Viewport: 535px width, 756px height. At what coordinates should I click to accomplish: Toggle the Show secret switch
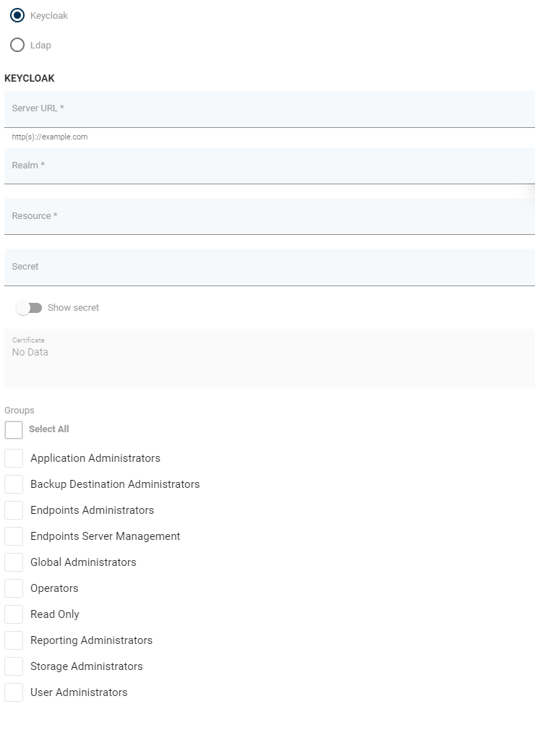[x=30, y=308]
